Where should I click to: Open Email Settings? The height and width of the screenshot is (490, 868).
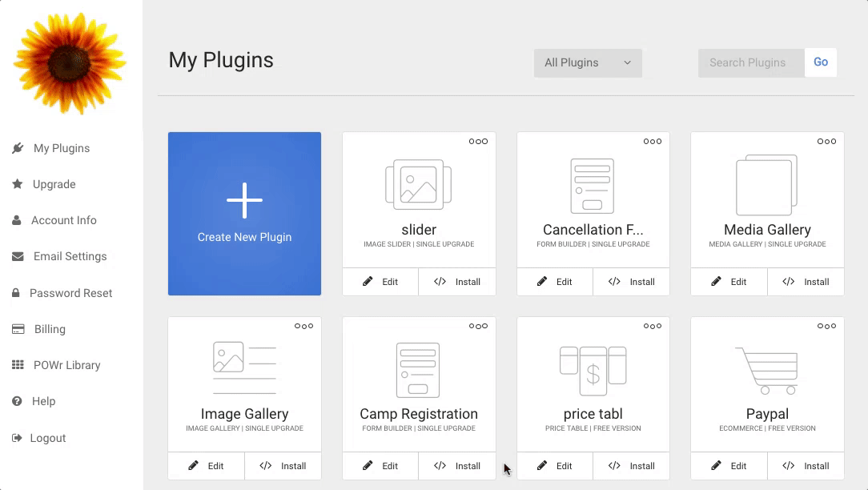click(70, 256)
